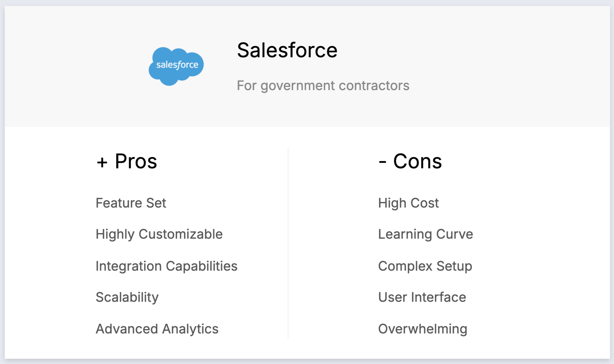The height and width of the screenshot is (364, 614).
Task: Select the 'Highly Customizable' pro item
Action: 159,234
